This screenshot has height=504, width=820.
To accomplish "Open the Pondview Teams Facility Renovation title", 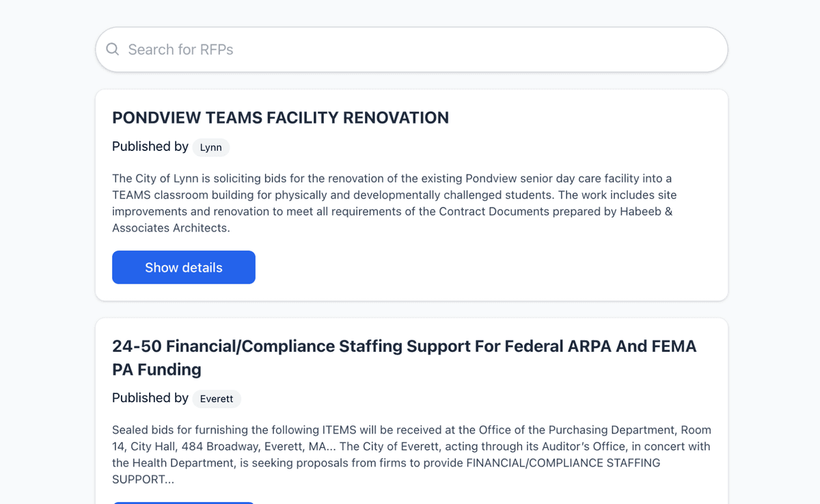I will [280, 117].
